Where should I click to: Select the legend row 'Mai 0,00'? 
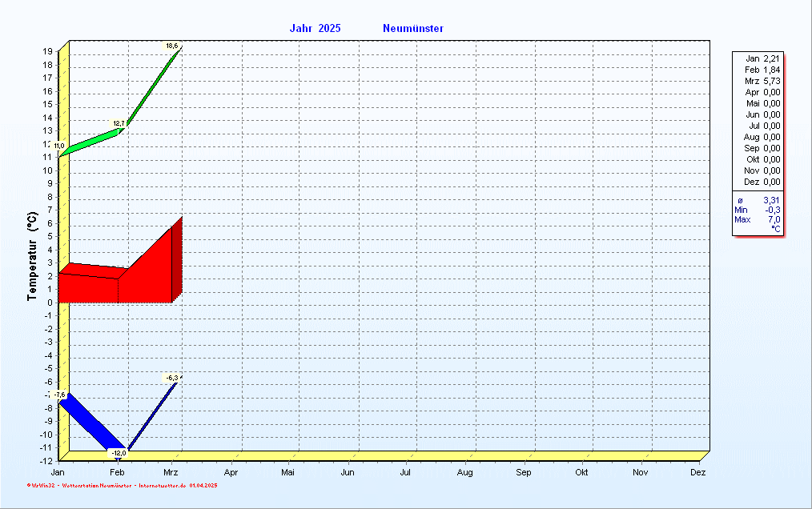point(762,103)
